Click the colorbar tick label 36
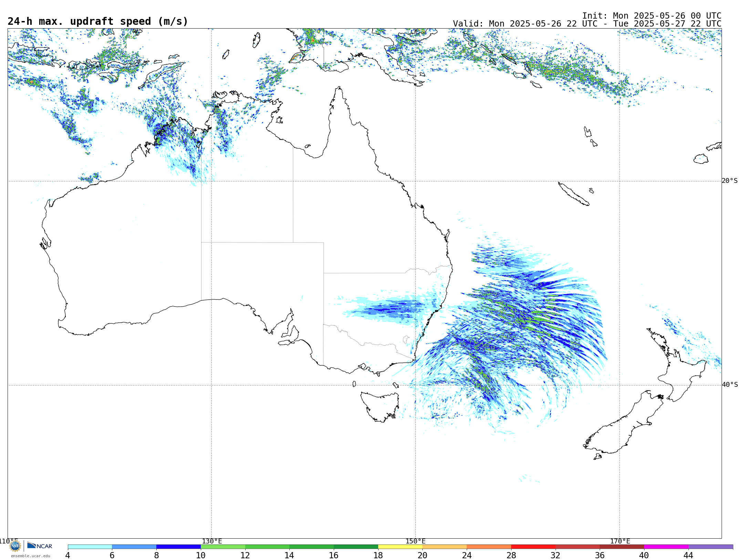 click(x=600, y=555)
